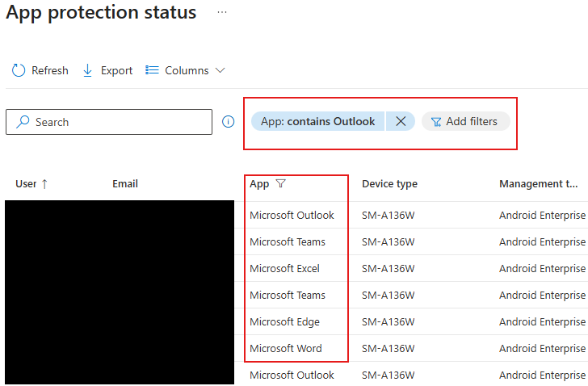588x386 pixels.
Task: Click Android Enterprise in Microsoft Word row
Action: click(x=542, y=349)
